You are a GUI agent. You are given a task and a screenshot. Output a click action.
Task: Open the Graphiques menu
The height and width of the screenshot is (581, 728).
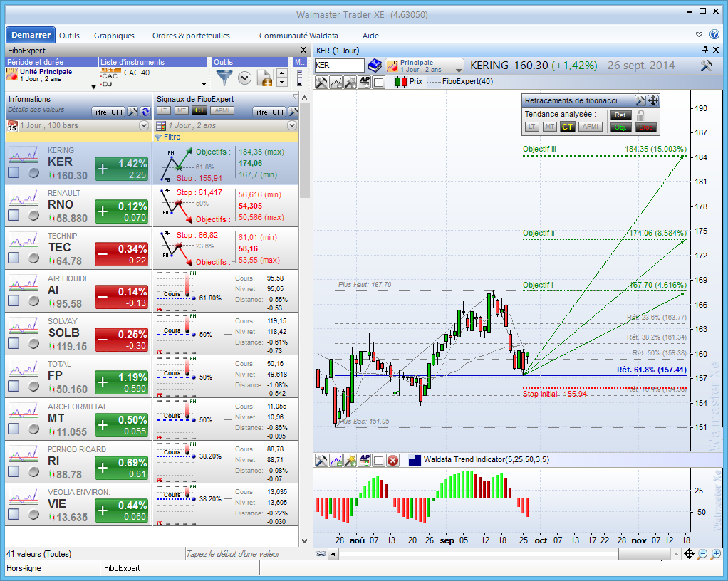click(x=114, y=36)
